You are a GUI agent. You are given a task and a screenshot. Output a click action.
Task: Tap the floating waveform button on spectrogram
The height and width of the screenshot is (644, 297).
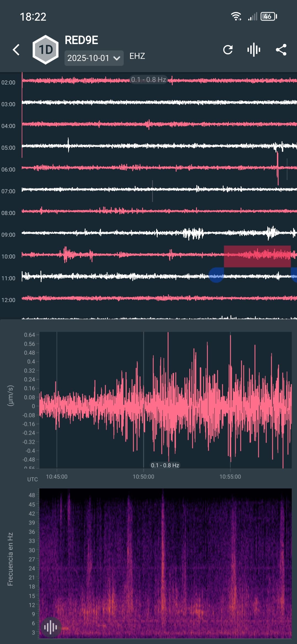click(51, 627)
